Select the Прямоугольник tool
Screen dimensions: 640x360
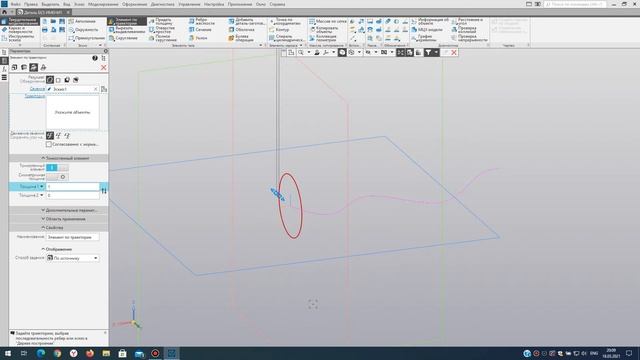87,38
